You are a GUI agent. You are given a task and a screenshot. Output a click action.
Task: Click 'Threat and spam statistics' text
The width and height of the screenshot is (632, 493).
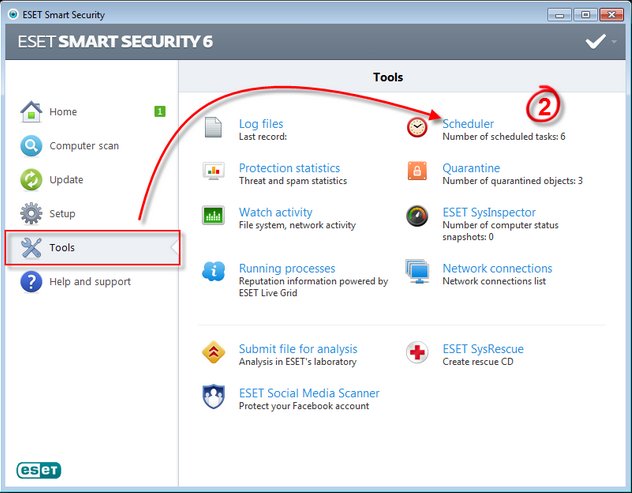click(293, 181)
